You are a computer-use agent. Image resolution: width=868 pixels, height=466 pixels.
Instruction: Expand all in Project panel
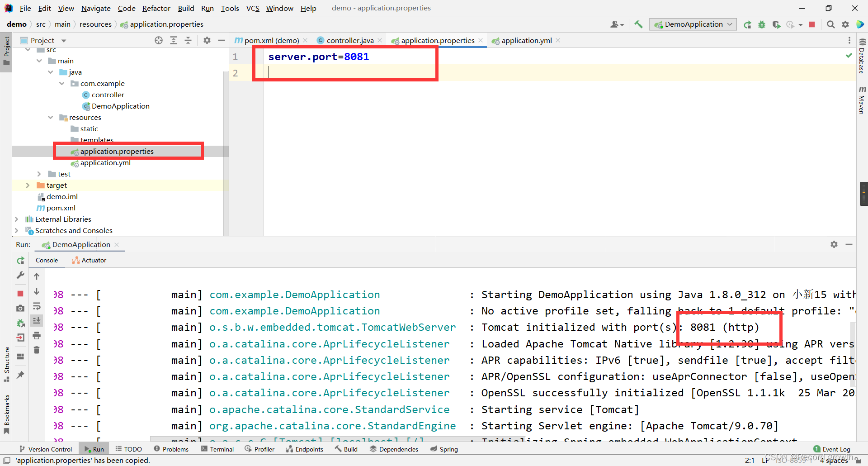174,40
